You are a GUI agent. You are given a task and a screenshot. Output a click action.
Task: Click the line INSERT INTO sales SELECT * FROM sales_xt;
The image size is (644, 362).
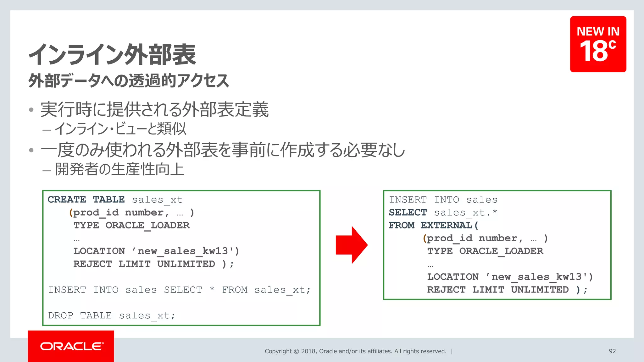pyautogui.click(x=180, y=290)
